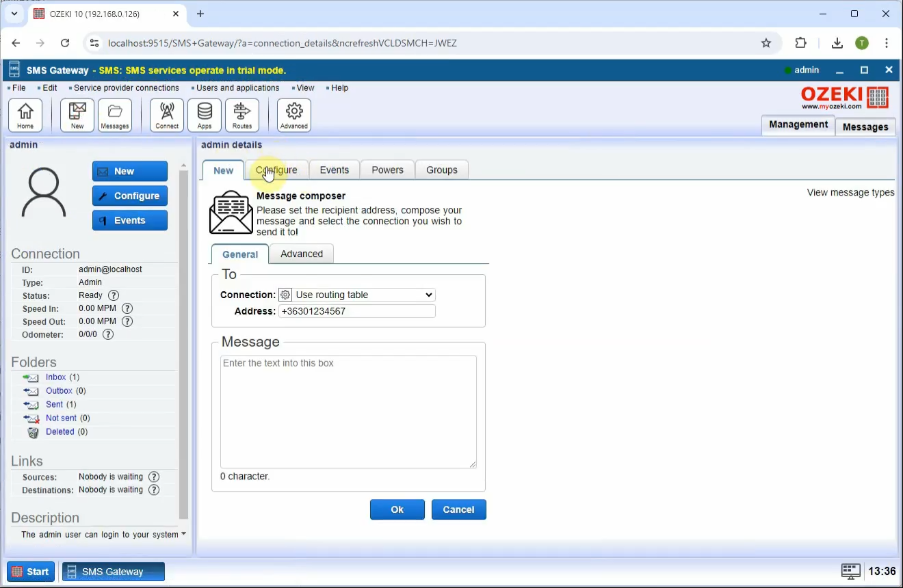The image size is (903, 588).
Task: Open Messages via the toolbar icon
Action: (114, 115)
